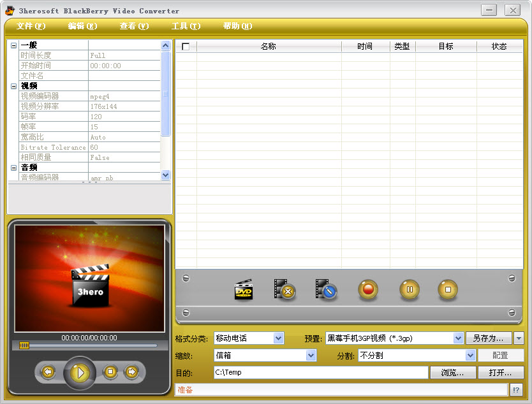Click the 文件名 property row
The image size is (532, 404).
(x=89, y=76)
